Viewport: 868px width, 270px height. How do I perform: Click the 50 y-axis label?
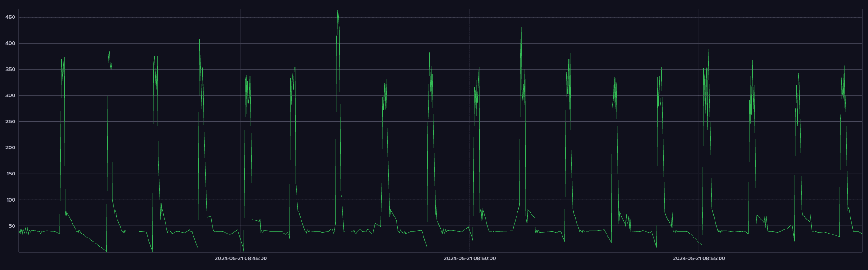click(12, 226)
